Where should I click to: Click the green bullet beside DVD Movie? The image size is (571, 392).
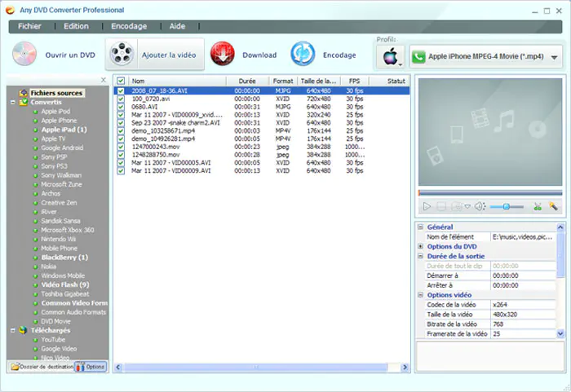point(35,322)
